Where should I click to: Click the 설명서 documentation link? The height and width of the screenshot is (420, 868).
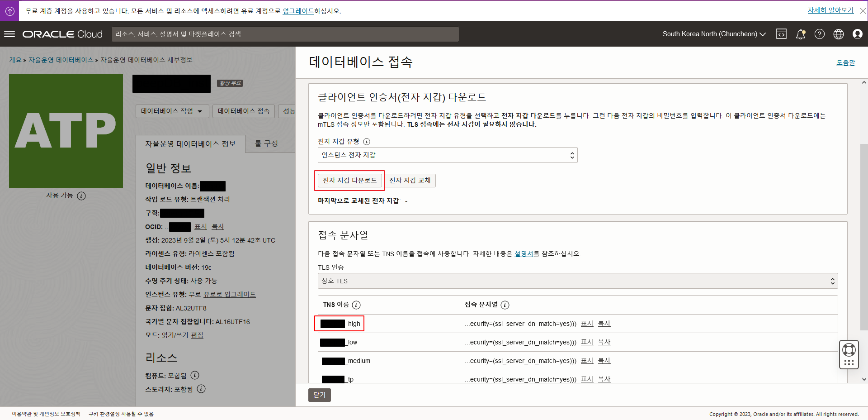click(x=524, y=254)
